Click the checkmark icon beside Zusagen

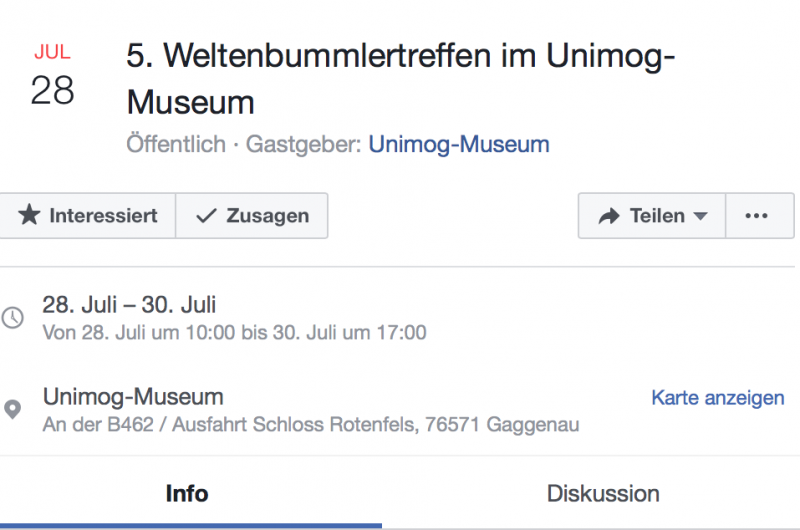coord(206,215)
